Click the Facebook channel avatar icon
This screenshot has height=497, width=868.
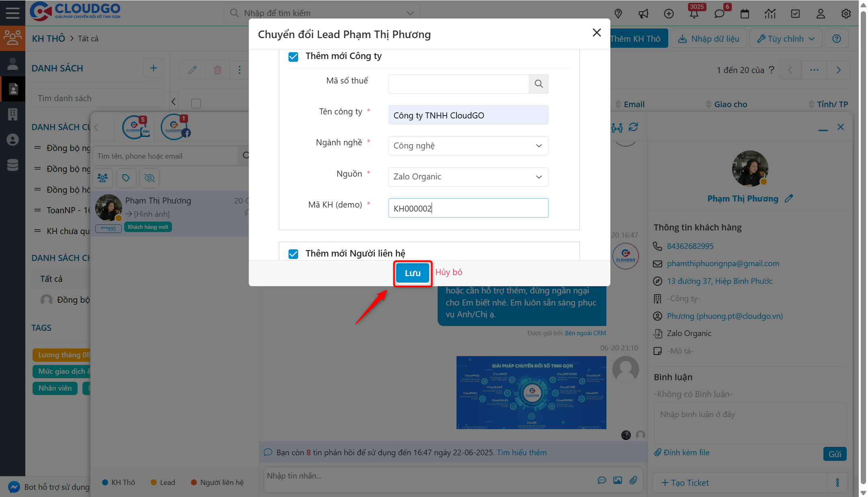174,127
